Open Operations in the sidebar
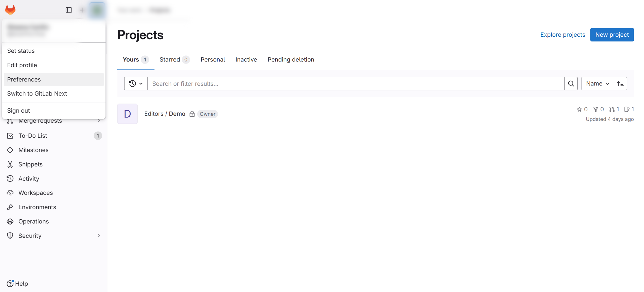The image size is (644, 292). (33, 221)
